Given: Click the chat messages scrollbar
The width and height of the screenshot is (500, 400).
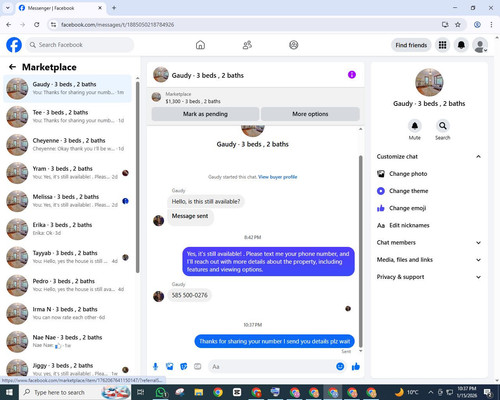Looking at the screenshot, I should pyautogui.click(x=360, y=252).
